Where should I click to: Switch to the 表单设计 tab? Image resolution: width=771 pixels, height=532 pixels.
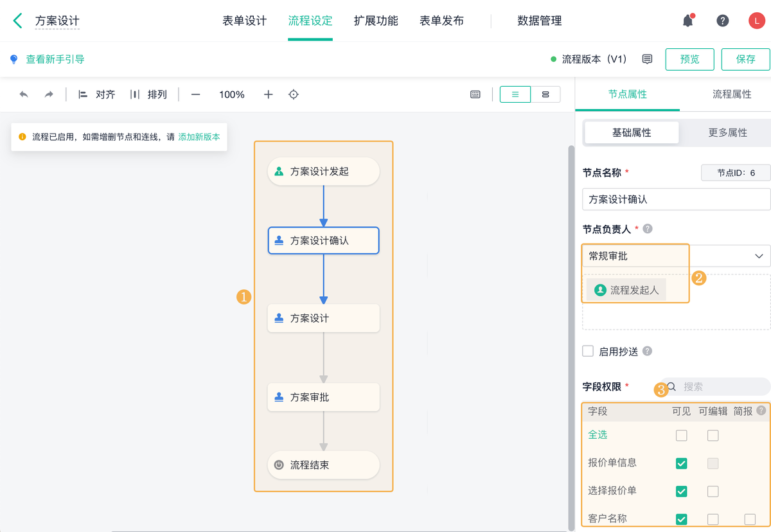click(x=245, y=21)
